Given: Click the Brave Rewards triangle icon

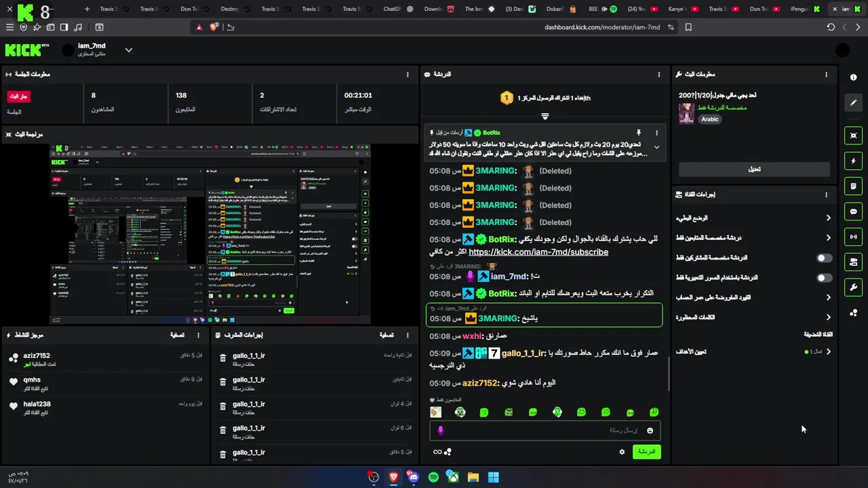Looking at the screenshot, I should click(x=199, y=27).
